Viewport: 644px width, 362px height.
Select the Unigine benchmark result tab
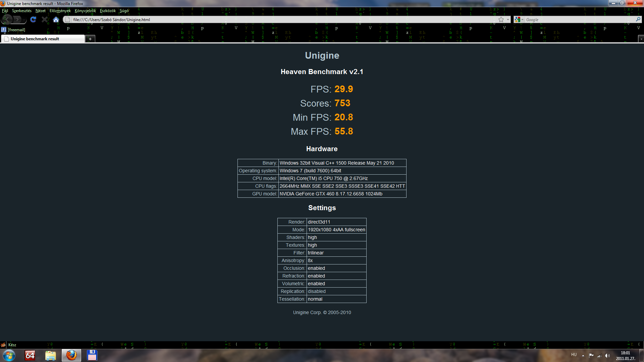pyautogui.click(x=43, y=39)
